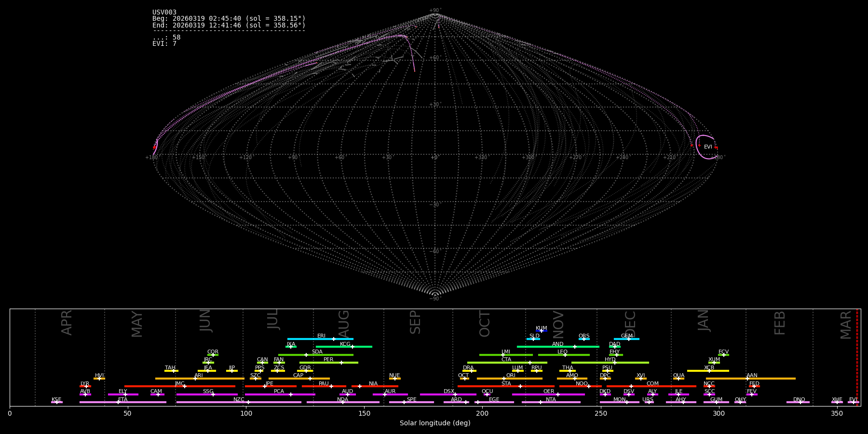Click the EVI: 7 count line

pyautogui.click(x=164, y=44)
